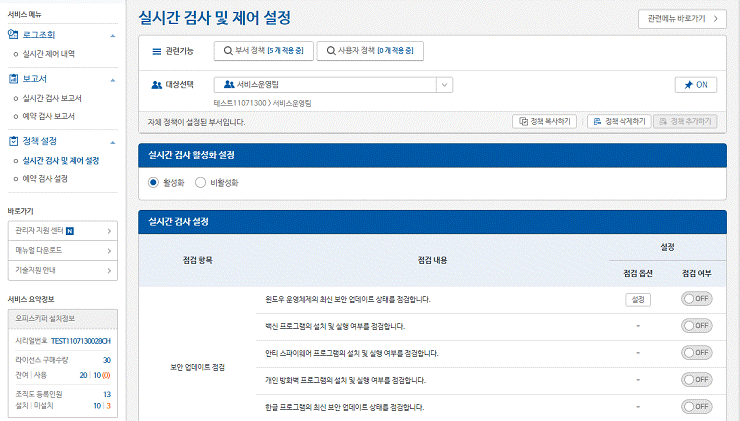This screenshot has height=421, width=740.
Task: Click the copy icon on 정책 복사하기
Action: point(522,121)
